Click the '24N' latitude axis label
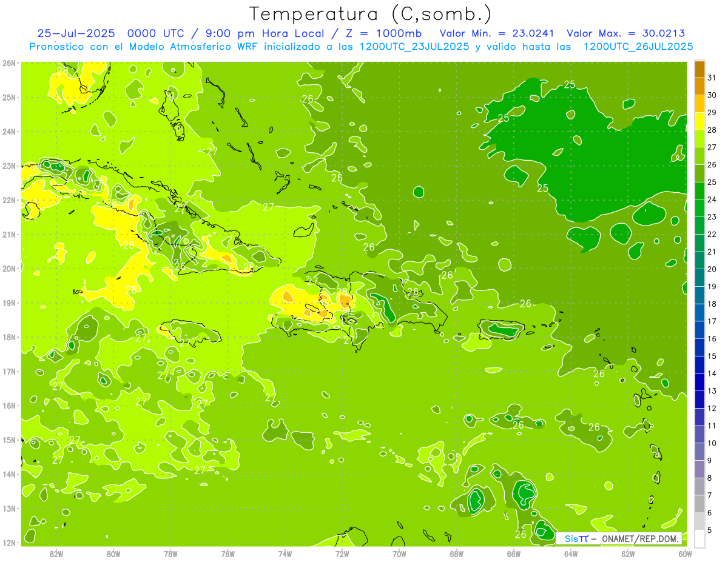This screenshot has height=562, width=728. coord(9,132)
